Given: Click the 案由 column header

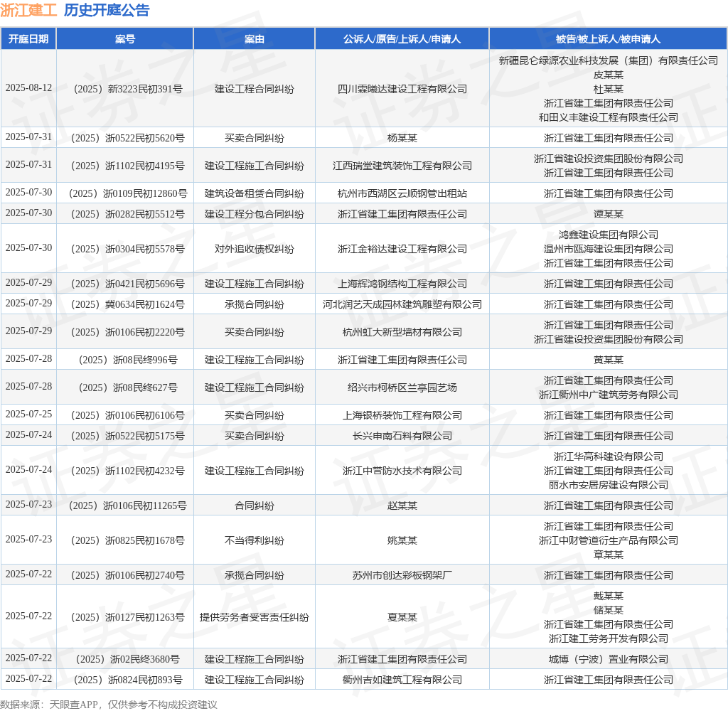Looking at the screenshot, I should [x=255, y=39].
